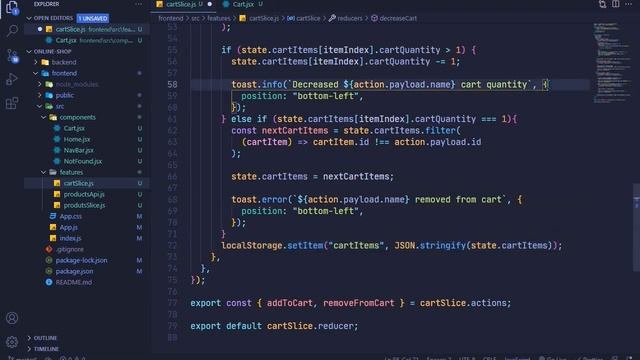This screenshot has width=640, height=360.
Task: Click the editor minimap
Action: (x=611, y=63)
